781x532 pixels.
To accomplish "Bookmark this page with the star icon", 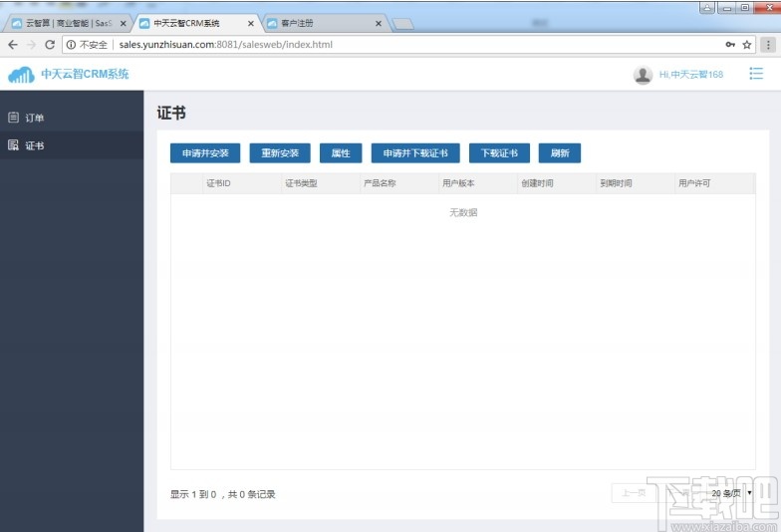I will [747, 44].
